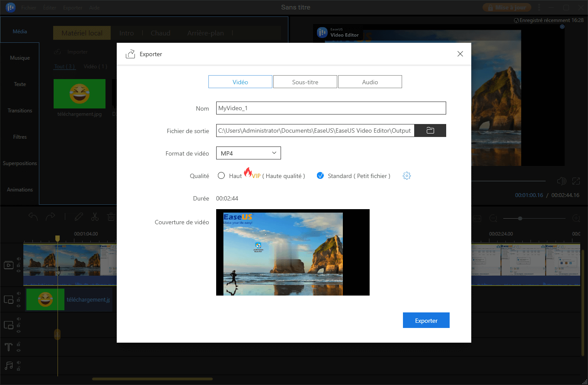Open quality settings gear icon
The width and height of the screenshot is (588, 385).
tap(406, 176)
